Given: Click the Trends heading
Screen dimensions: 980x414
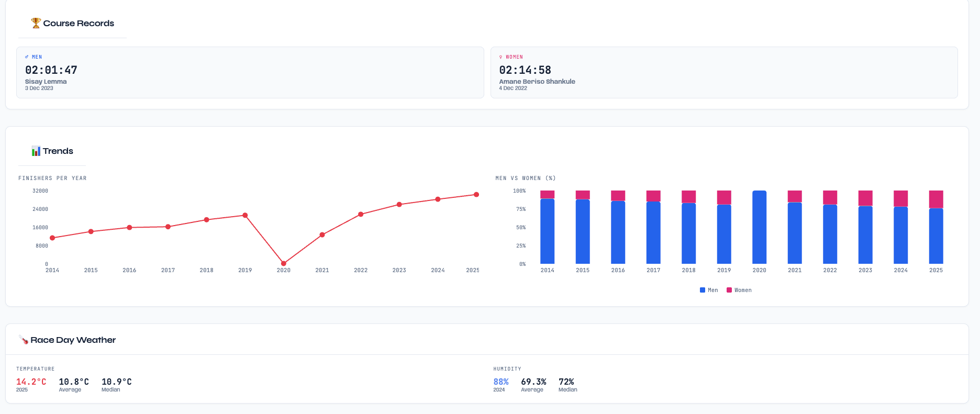Looking at the screenshot, I should click(58, 151).
